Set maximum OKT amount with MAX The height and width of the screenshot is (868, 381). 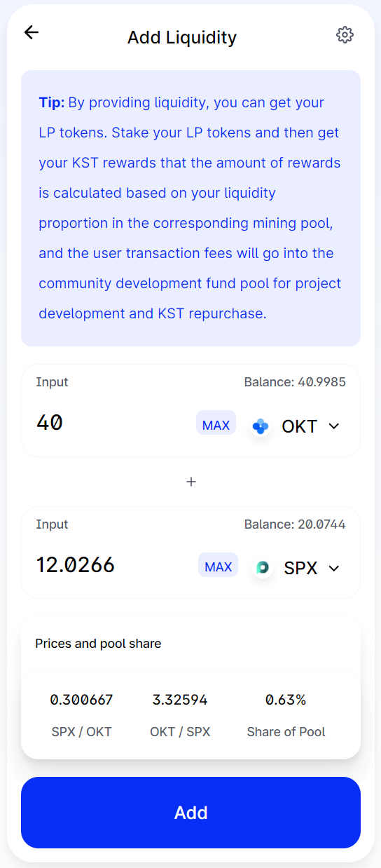point(216,425)
